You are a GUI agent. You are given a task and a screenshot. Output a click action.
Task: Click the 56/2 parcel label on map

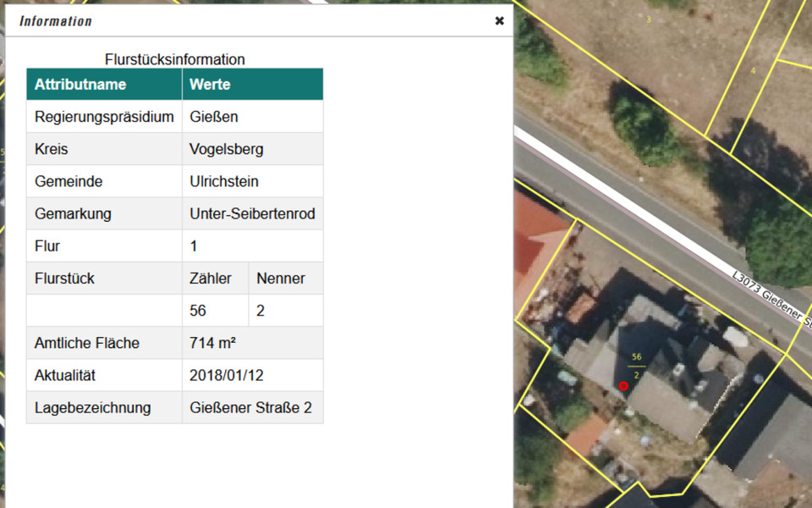[x=637, y=365]
